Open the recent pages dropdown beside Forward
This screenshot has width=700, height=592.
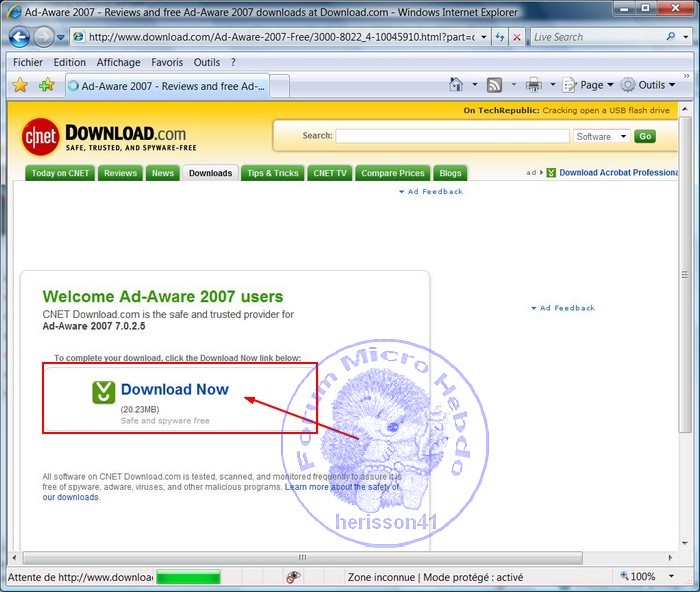(x=61, y=38)
